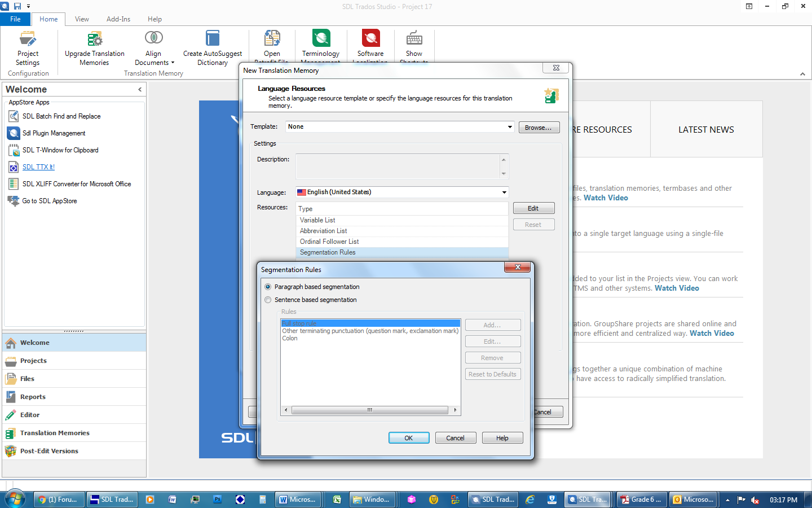812x508 pixels.
Task: Click left arrow of Rules scrollbar
Action: tap(286, 410)
